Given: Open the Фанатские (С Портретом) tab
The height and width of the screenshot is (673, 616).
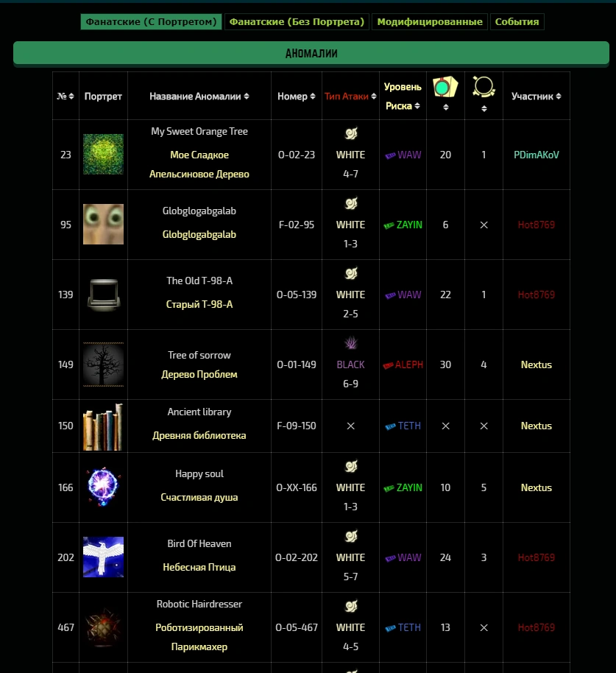Looking at the screenshot, I should click(x=151, y=22).
